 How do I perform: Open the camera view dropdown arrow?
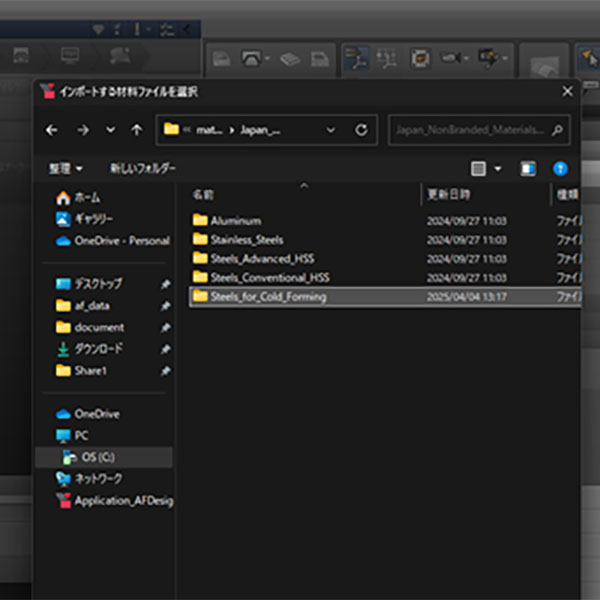[x=467, y=58]
